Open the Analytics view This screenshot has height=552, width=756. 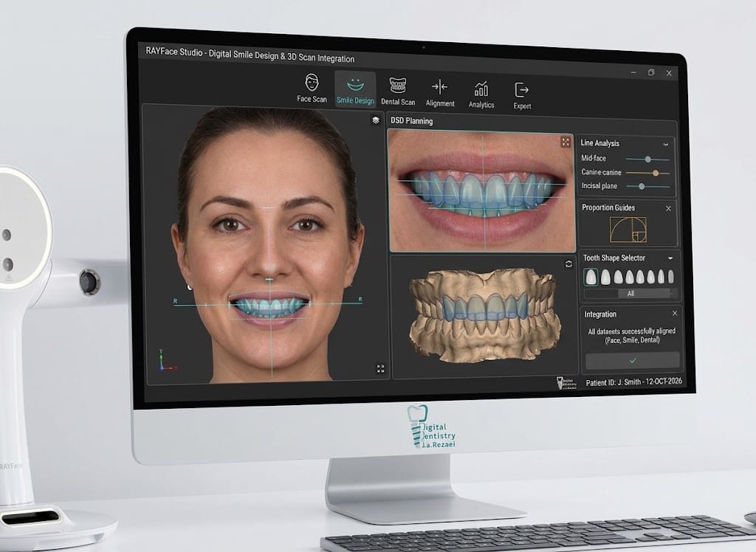pos(481,95)
